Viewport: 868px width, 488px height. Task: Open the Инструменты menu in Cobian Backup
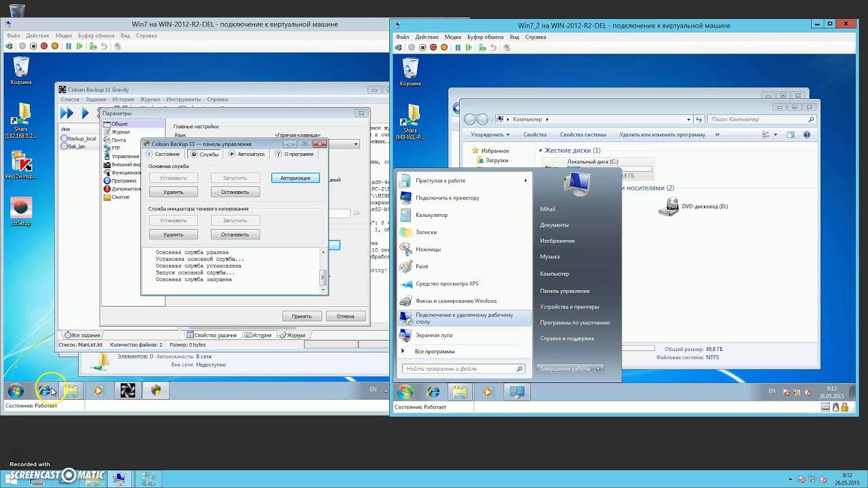tap(183, 100)
